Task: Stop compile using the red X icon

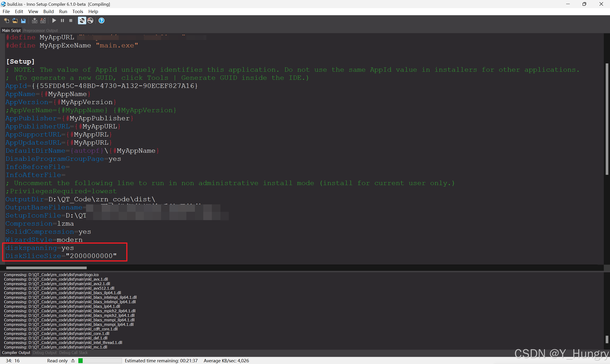Action: (43, 20)
